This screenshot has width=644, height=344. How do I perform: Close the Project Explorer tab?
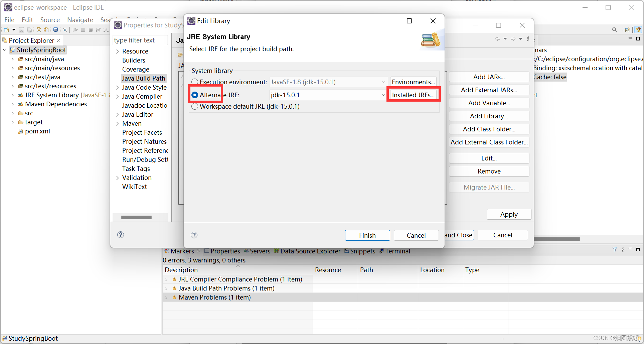tap(59, 40)
